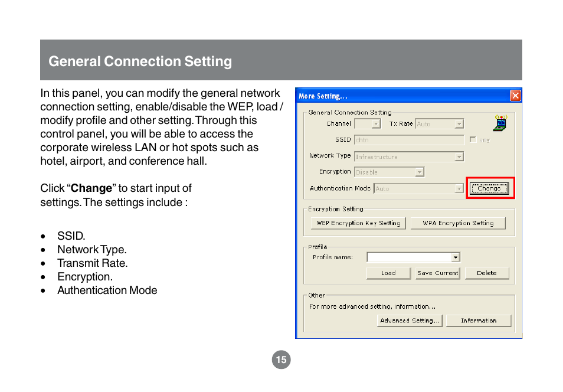Open Advanced Setting...
This screenshot has height=392, width=563.
pos(410,321)
